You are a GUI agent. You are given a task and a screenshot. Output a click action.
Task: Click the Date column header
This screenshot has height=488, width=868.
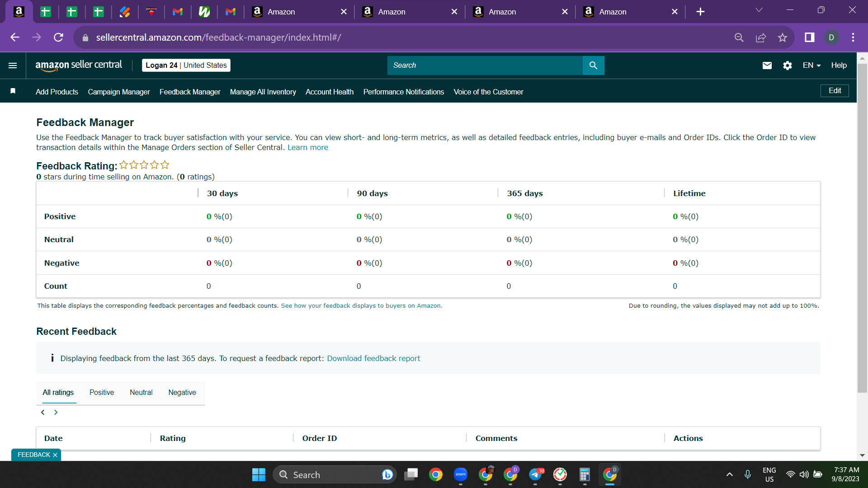(53, 438)
